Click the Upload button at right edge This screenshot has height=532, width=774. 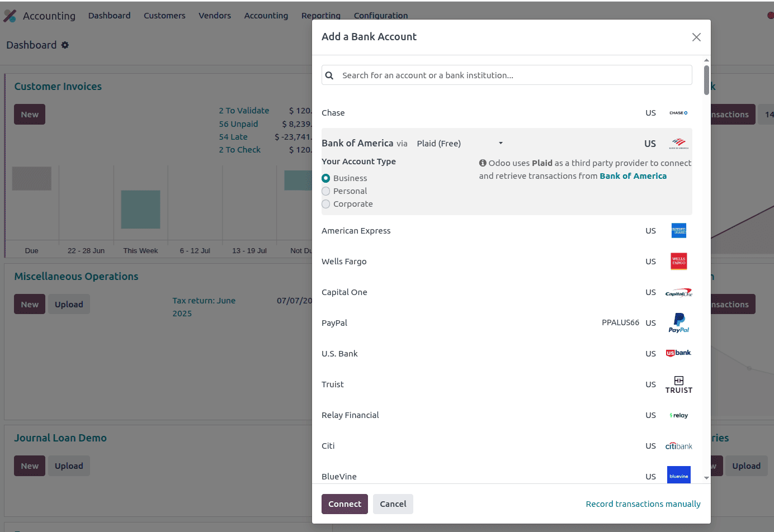[746, 466]
